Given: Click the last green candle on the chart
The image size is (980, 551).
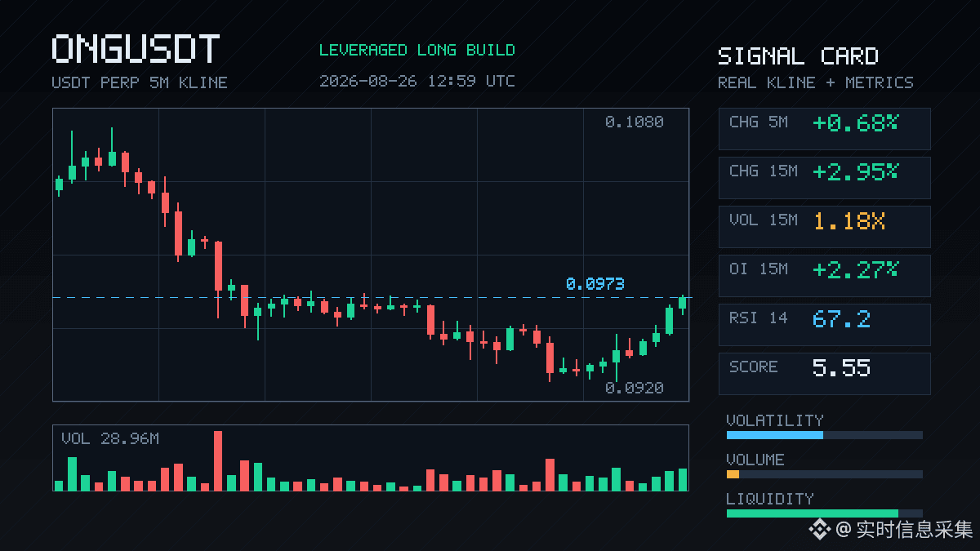Looking at the screenshot, I should [x=683, y=304].
